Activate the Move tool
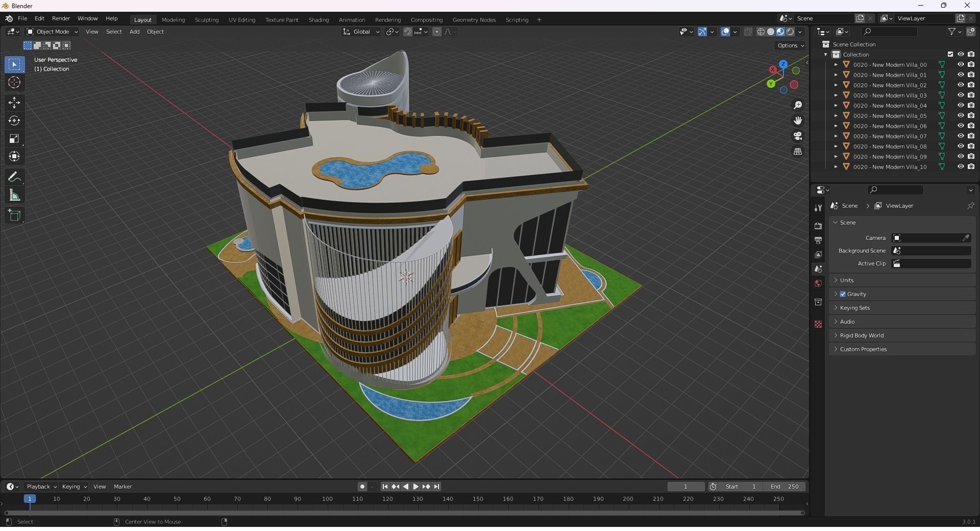Screen dimensions: 980x531 point(14,103)
